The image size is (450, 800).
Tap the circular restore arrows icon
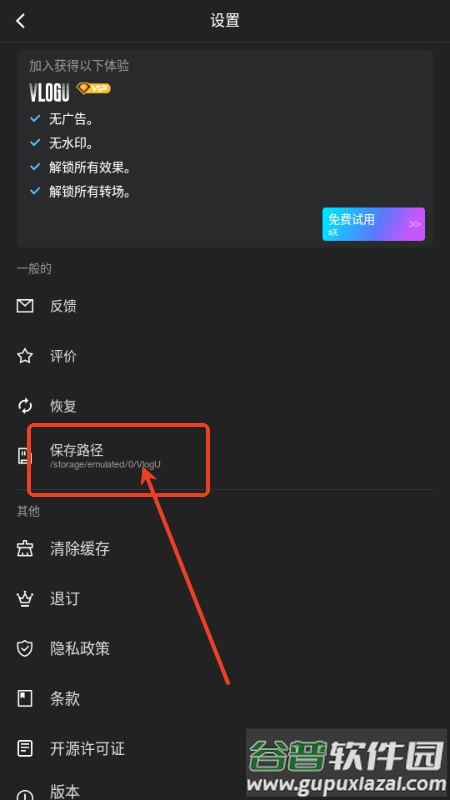[x=25, y=406]
